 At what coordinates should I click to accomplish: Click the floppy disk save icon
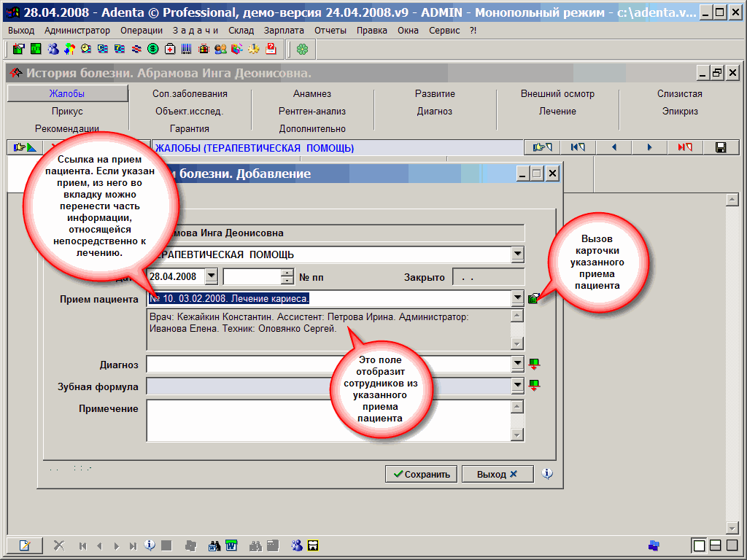coord(721,147)
